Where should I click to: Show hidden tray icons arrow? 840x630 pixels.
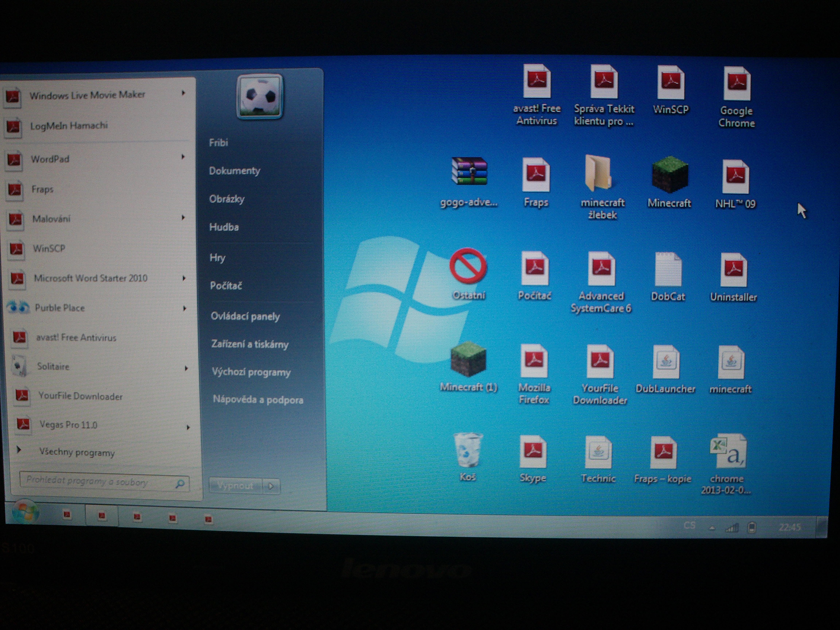tap(712, 528)
